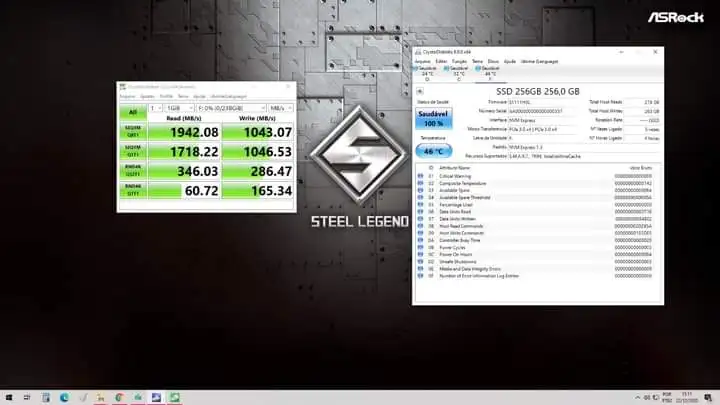Select the Available Spare Threshold row
Screen dimensions: 720x405
tap(537, 197)
